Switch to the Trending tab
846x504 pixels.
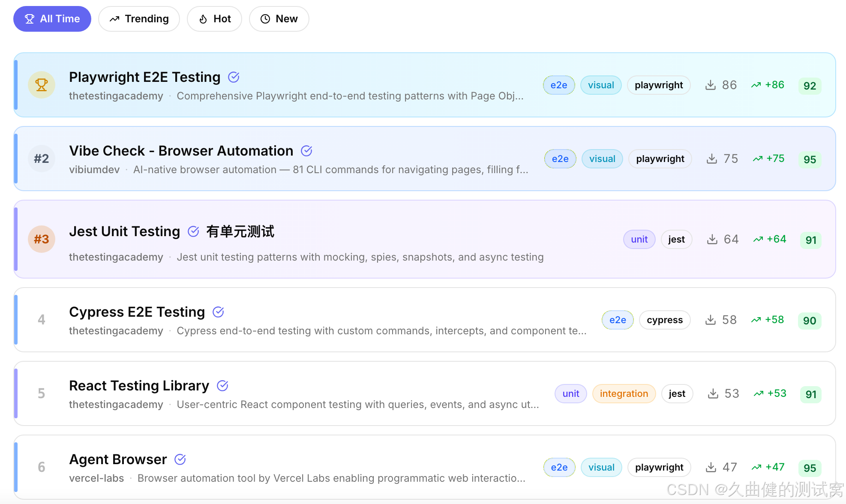139,19
